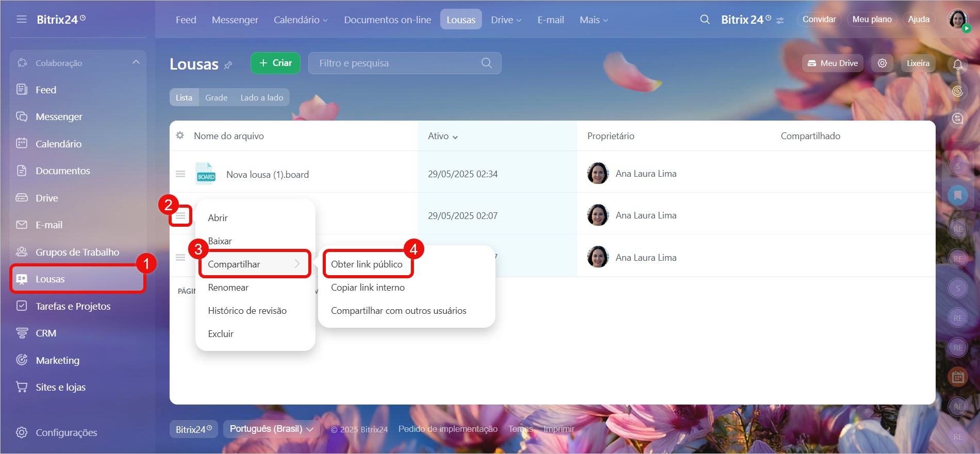This screenshot has width=980, height=454.
Task: Click the Proprietário column header
Action: coord(611,136)
